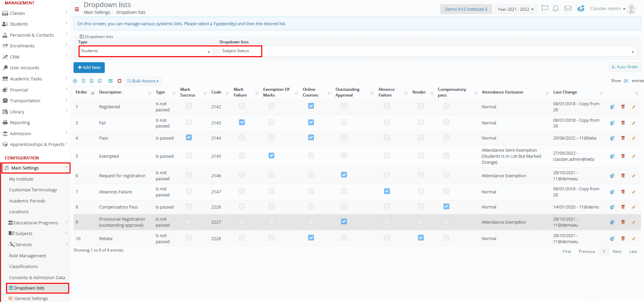644x302 pixels.
Task: Toggle Mark Failure checkbox for Fail
Action: (242, 122)
